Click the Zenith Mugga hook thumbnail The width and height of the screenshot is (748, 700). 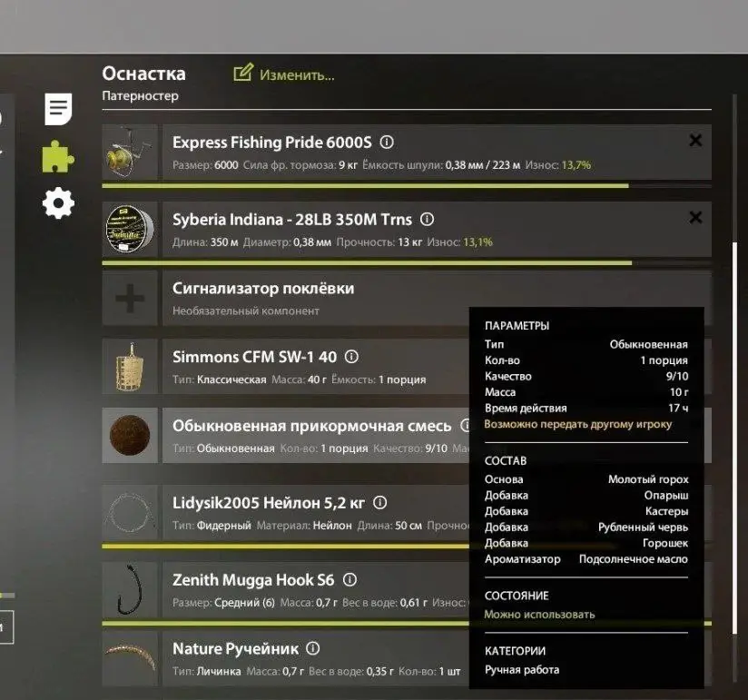tap(130, 590)
